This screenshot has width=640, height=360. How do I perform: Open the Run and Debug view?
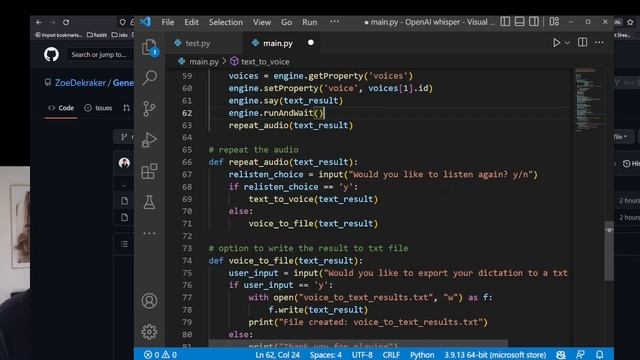coord(149,140)
